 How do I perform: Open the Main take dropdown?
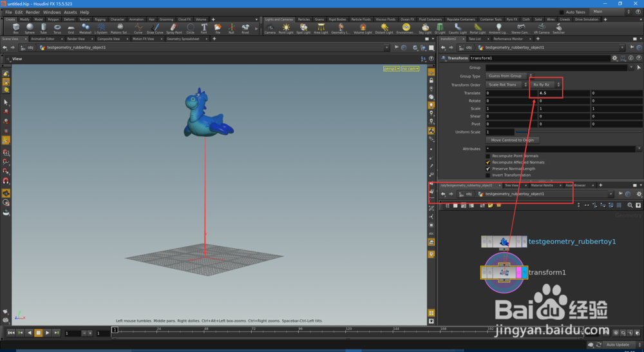point(611,12)
